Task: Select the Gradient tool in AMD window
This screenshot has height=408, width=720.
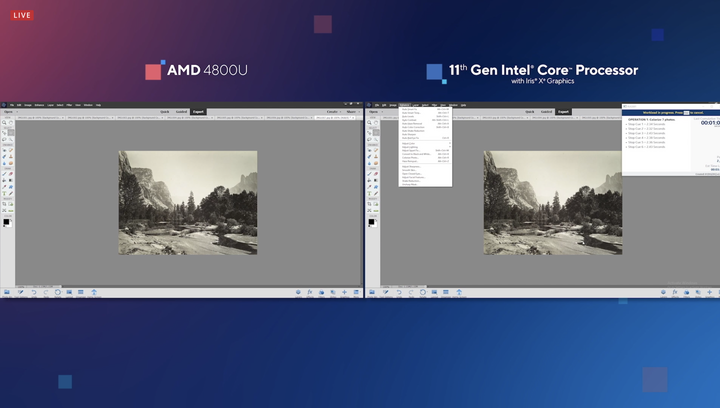Action: click(11, 180)
